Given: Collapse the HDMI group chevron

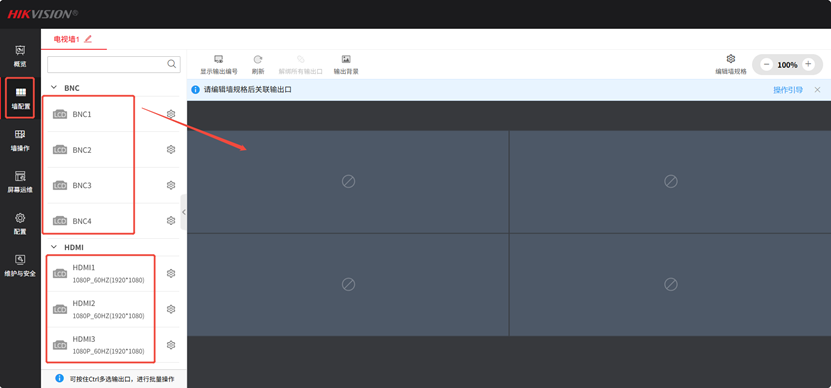Looking at the screenshot, I should pos(54,247).
